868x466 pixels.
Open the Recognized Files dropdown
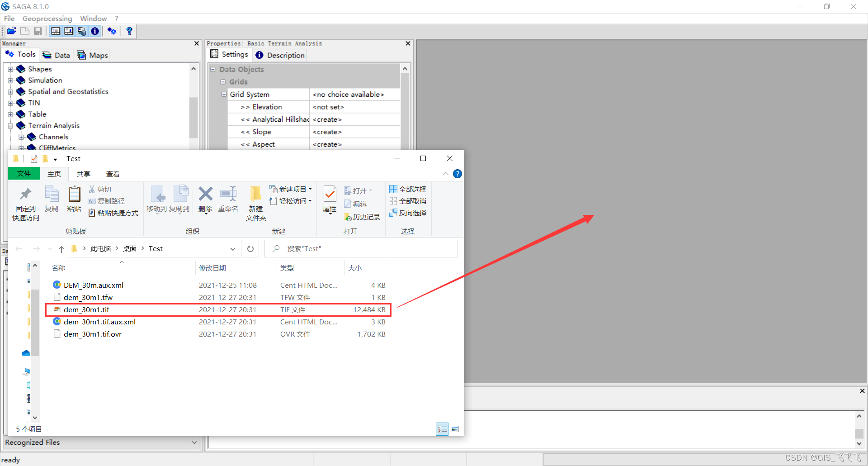(x=194, y=442)
